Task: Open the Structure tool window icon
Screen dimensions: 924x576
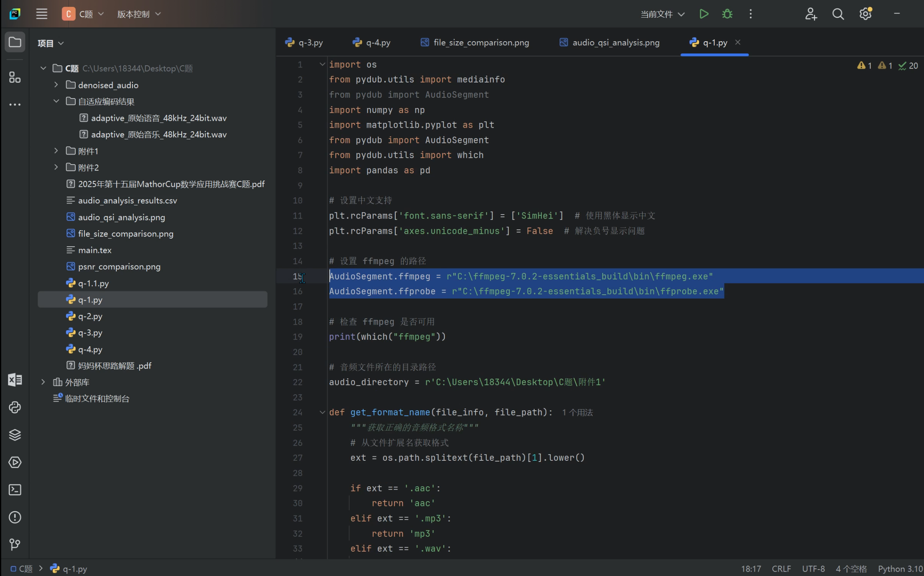Action: (15, 77)
